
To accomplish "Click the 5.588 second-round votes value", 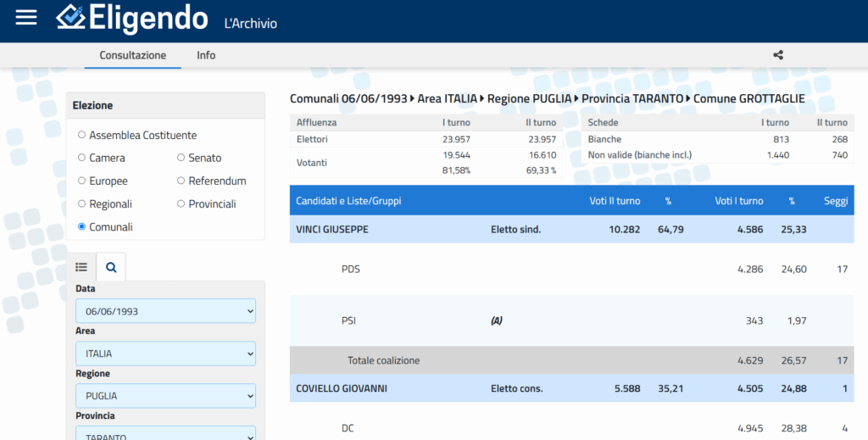I will (627, 388).
